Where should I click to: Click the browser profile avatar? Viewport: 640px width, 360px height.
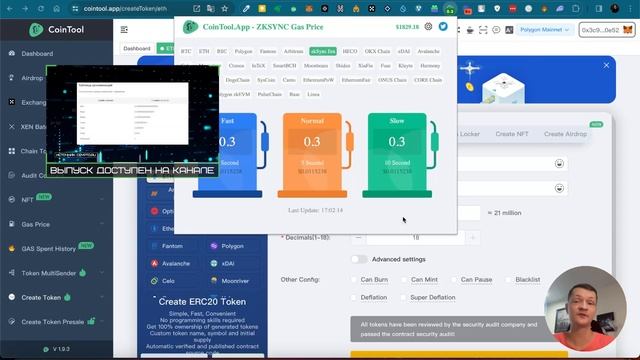(615, 8)
